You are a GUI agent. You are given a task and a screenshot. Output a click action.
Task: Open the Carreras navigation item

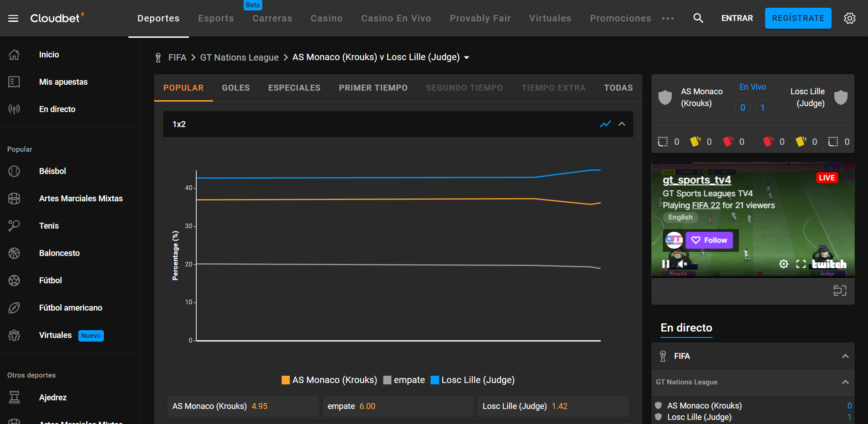[272, 18]
